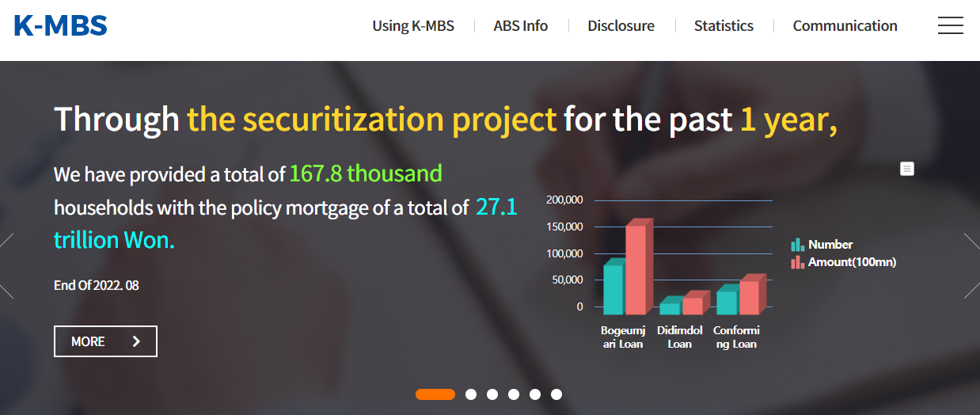This screenshot has width=980, height=415.
Task: Toggle Amount(100mn) series in chart legend
Action: (x=843, y=262)
